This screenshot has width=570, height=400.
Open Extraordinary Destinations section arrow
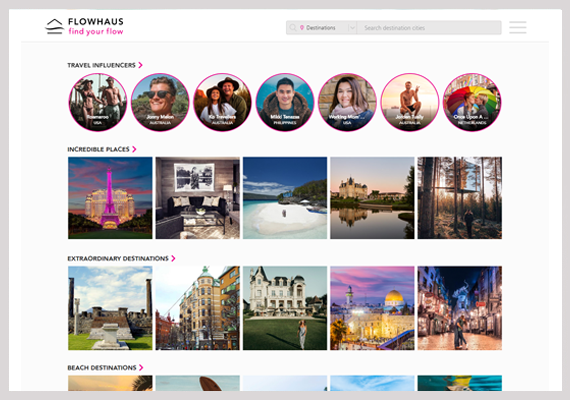[173, 258]
